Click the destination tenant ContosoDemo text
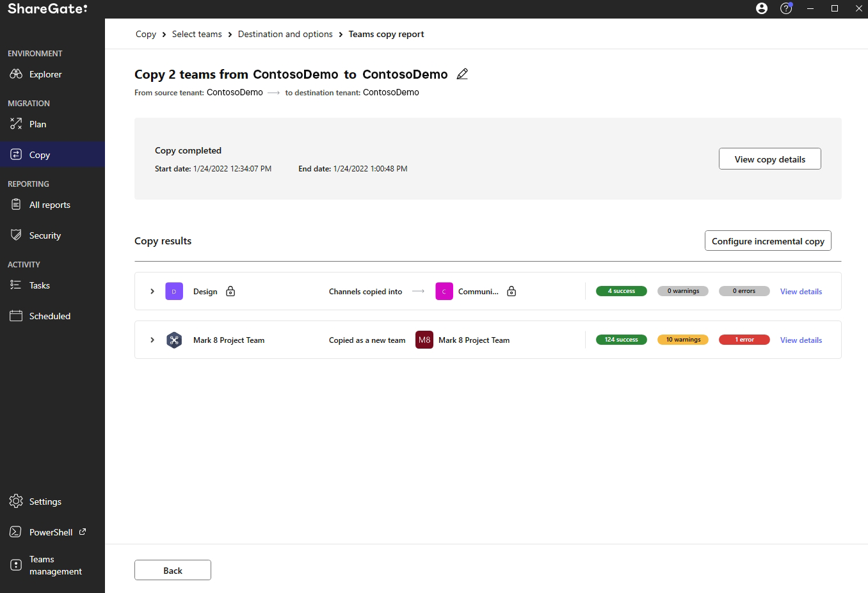868x593 pixels. pos(391,92)
